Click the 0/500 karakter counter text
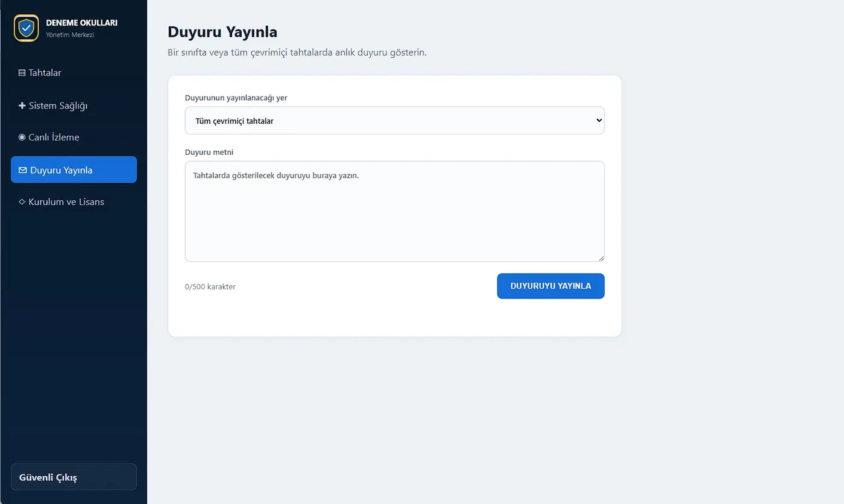This screenshot has height=504, width=844. (210, 287)
